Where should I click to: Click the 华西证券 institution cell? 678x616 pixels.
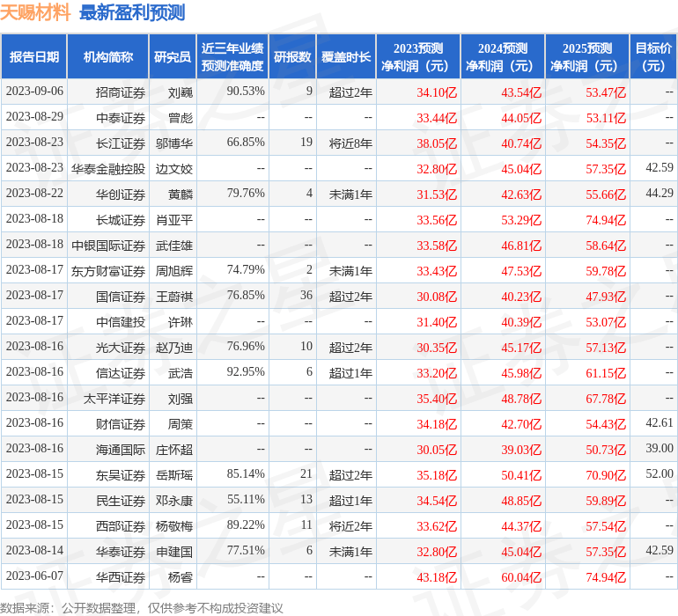click(x=121, y=577)
